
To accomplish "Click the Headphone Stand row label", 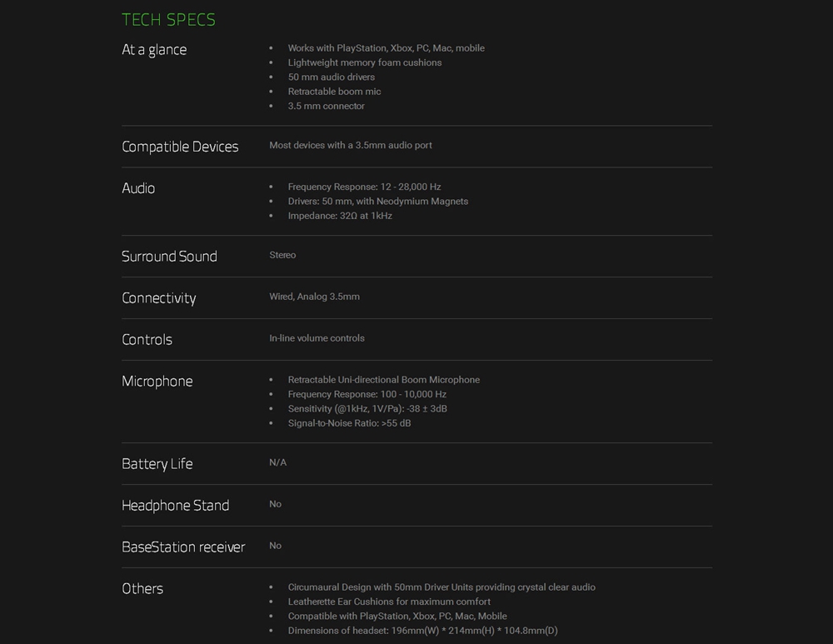I will coord(175,506).
